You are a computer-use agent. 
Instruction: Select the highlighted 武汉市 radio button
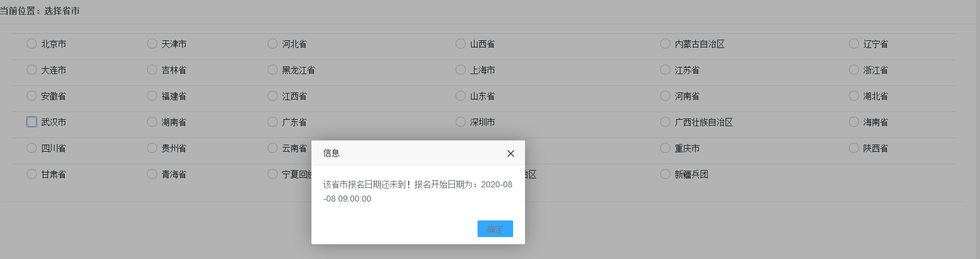click(x=31, y=121)
